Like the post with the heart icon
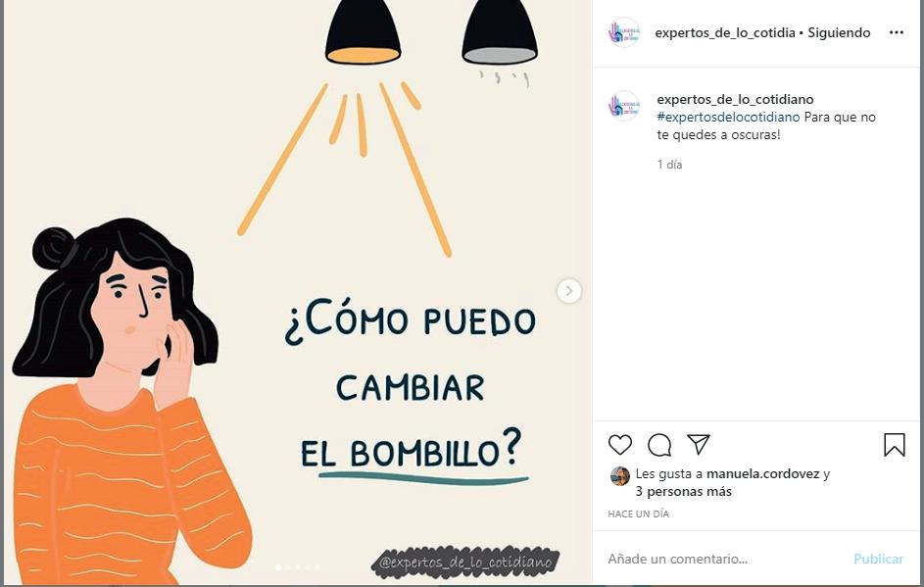The height and width of the screenshot is (587, 924). tap(620, 445)
